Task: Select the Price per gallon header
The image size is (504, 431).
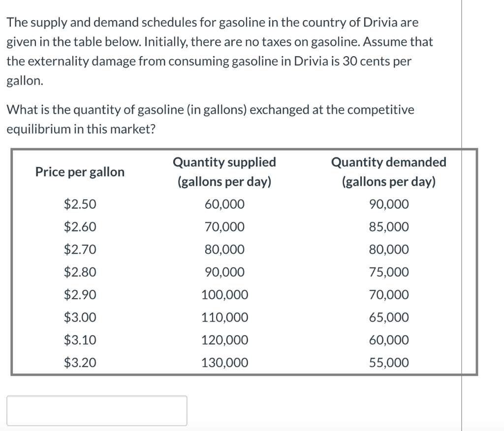Action: (x=80, y=171)
